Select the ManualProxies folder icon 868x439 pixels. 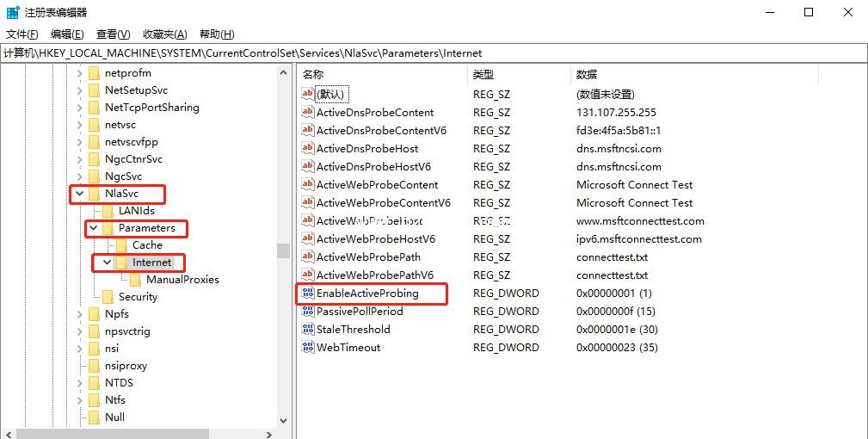point(136,280)
